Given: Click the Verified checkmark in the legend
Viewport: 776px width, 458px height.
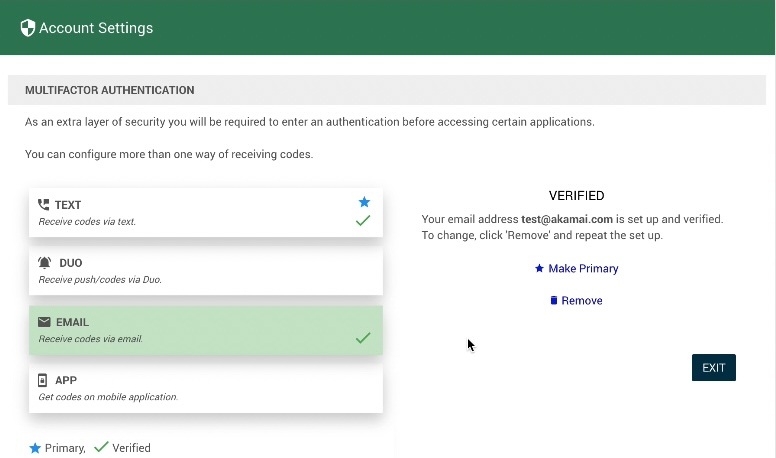Looking at the screenshot, I should tap(100, 448).
